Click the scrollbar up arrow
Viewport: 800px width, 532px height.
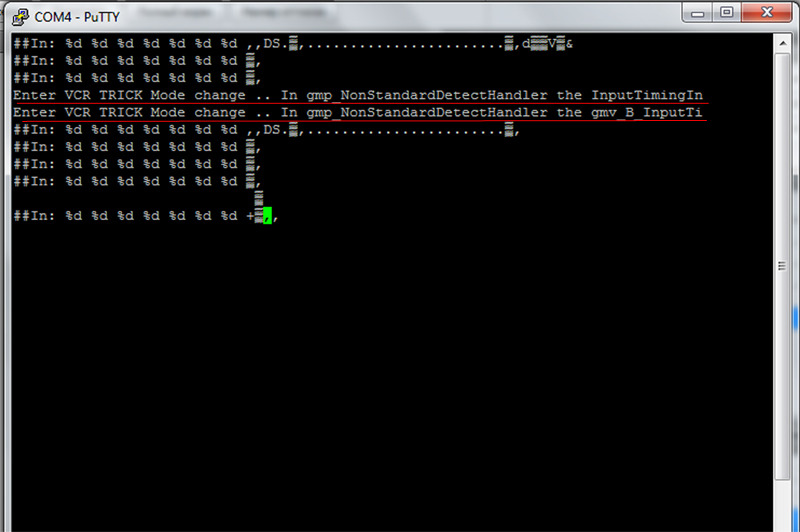coord(783,44)
